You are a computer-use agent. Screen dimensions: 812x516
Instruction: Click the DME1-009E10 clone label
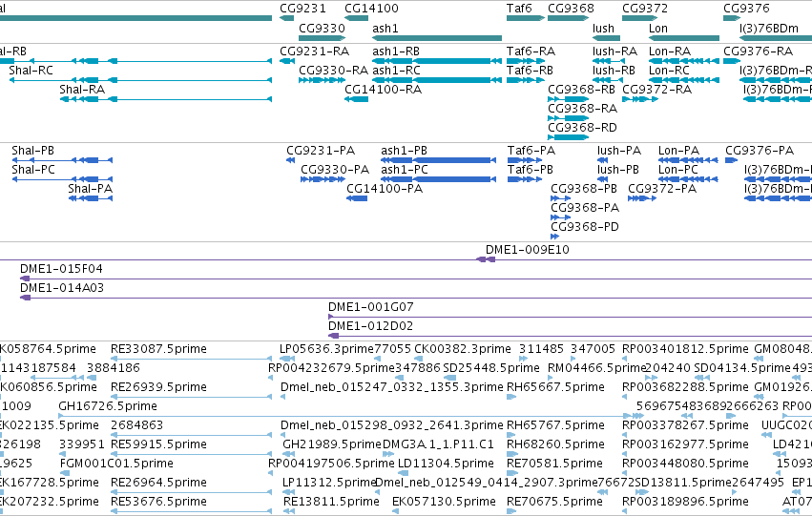point(527,250)
